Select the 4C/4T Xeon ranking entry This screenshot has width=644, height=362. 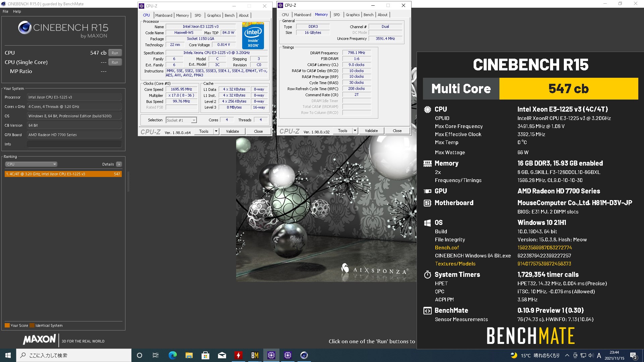pyautogui.click(x=63, y=174)
